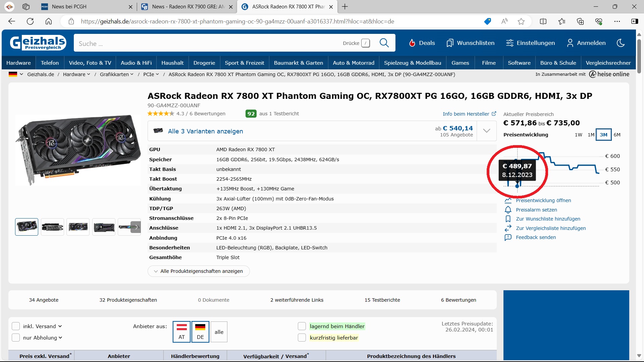Open the 15 Testberichte tab
This screenshot has width=644, height=362.
pos(382,300)
